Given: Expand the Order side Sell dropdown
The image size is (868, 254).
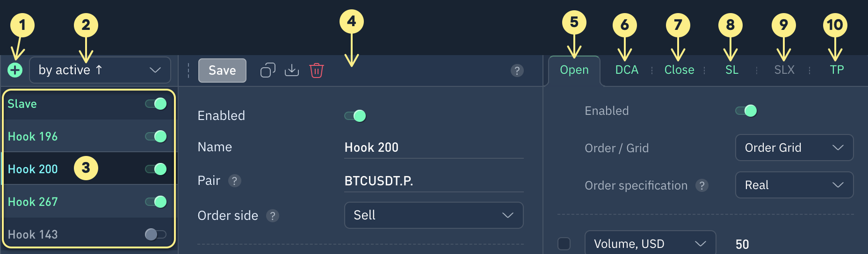Looking at the screenshot, I should [434, 215].
